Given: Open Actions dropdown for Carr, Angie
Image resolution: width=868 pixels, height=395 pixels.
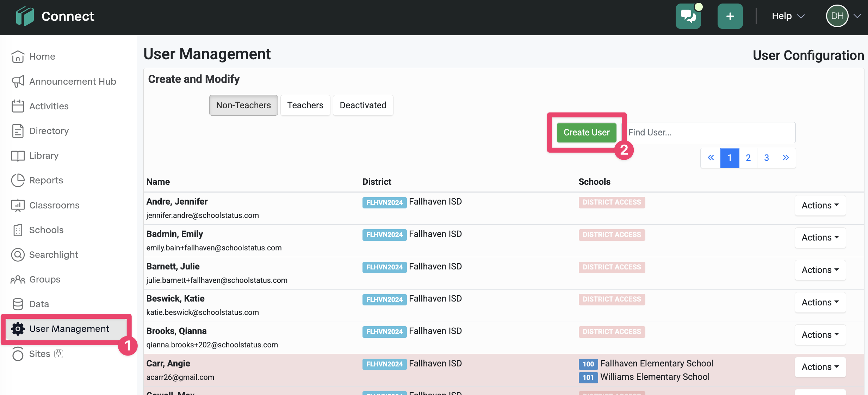Looking at the screenshot, I should (x=820, y=367).
